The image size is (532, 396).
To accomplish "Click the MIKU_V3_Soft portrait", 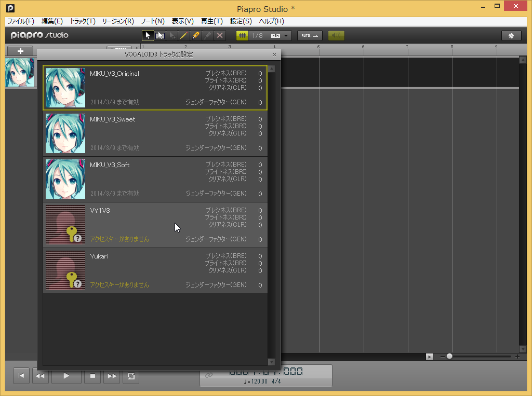I will 65,180.
